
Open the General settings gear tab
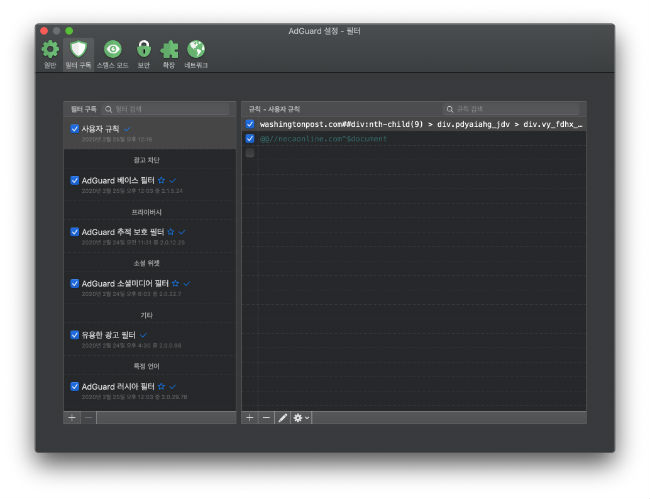[x=50, y=54]
